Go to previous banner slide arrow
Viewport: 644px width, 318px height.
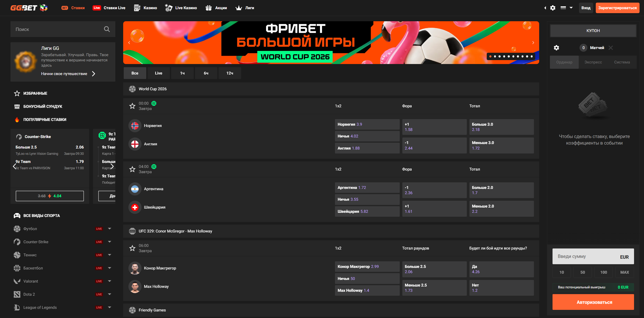tap(129, 43)
